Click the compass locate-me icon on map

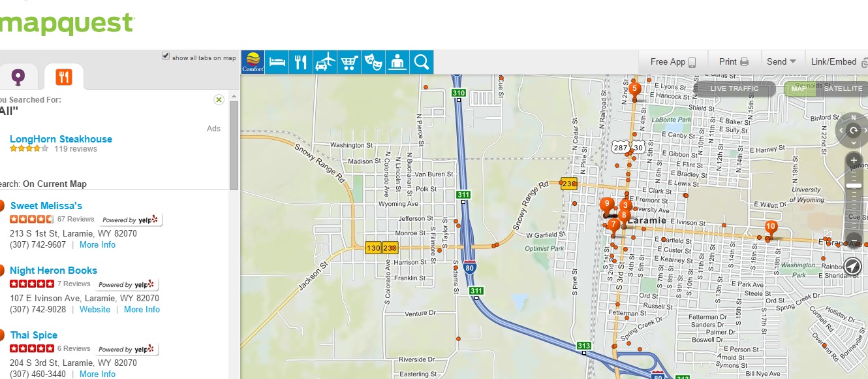852,266
